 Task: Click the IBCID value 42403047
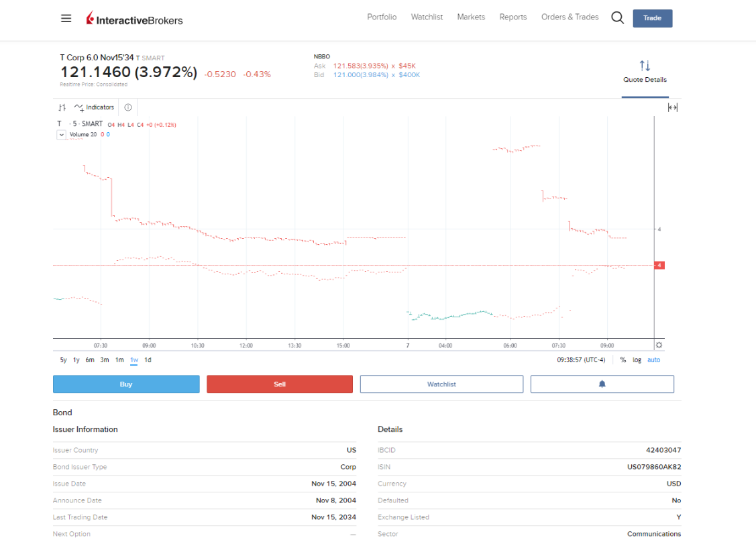pos(663,450)
